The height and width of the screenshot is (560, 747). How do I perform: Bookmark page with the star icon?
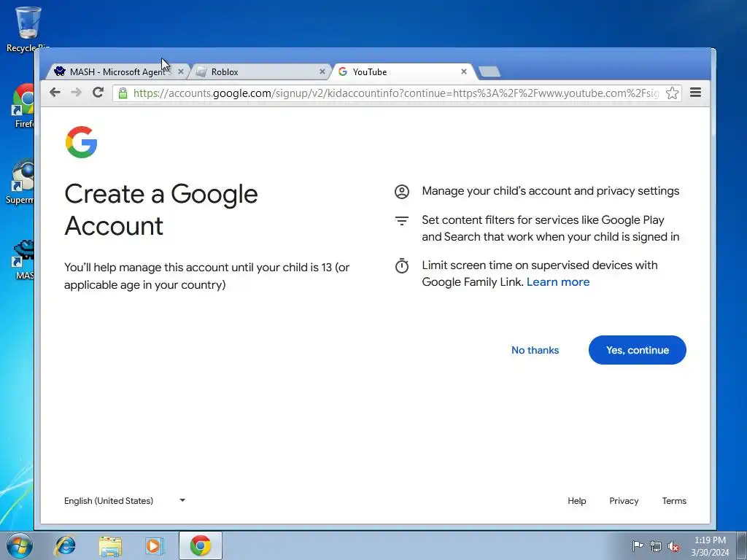tap(672, 93)
